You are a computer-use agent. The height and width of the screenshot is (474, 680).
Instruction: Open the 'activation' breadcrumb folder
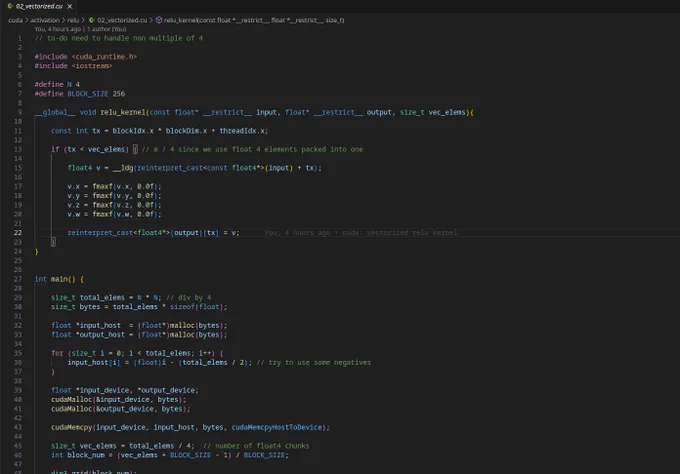pos(45,20)
